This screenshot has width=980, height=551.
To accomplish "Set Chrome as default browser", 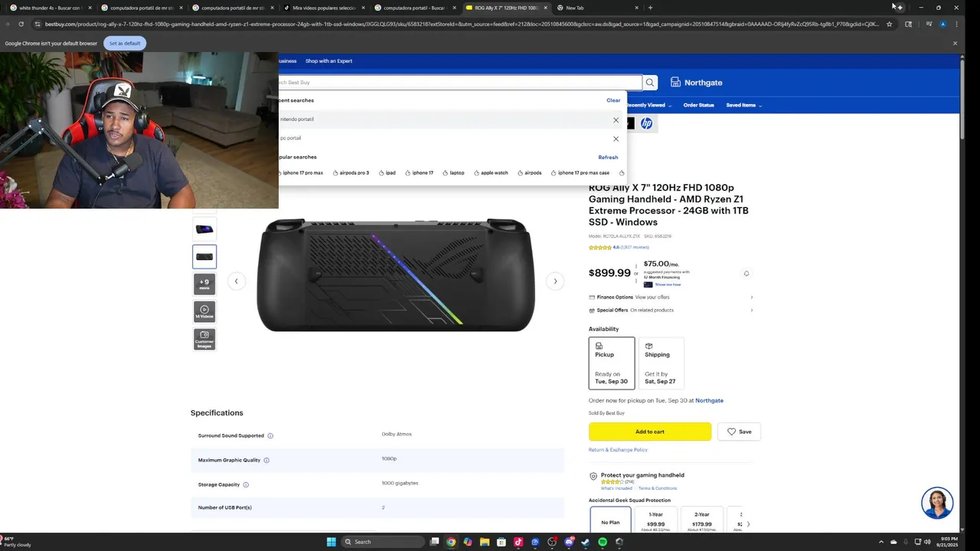I will click(x=125, y=43).
